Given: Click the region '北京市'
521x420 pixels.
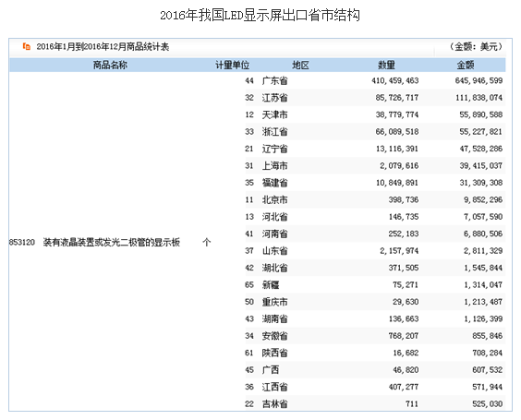Looking at the screenshot, I should (x=274, y=200).
